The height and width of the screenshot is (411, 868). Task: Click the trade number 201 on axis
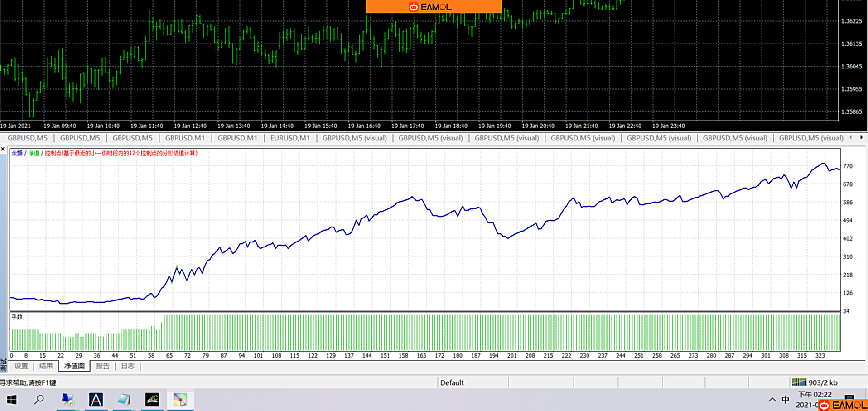(512, 356)
